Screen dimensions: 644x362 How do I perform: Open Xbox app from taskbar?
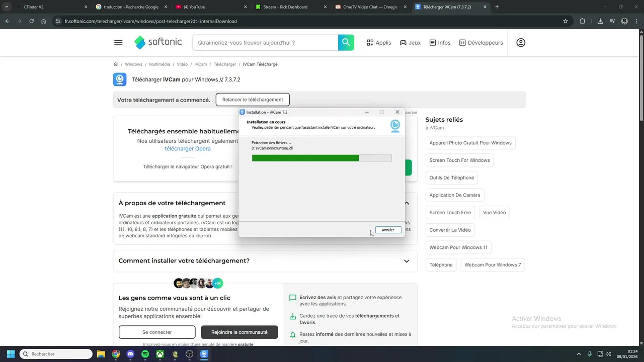pyautogui.click(x=160, y=354)
